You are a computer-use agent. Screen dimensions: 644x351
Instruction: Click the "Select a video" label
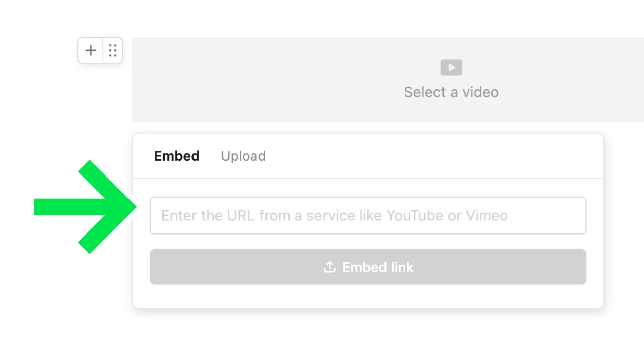point(451,92)
